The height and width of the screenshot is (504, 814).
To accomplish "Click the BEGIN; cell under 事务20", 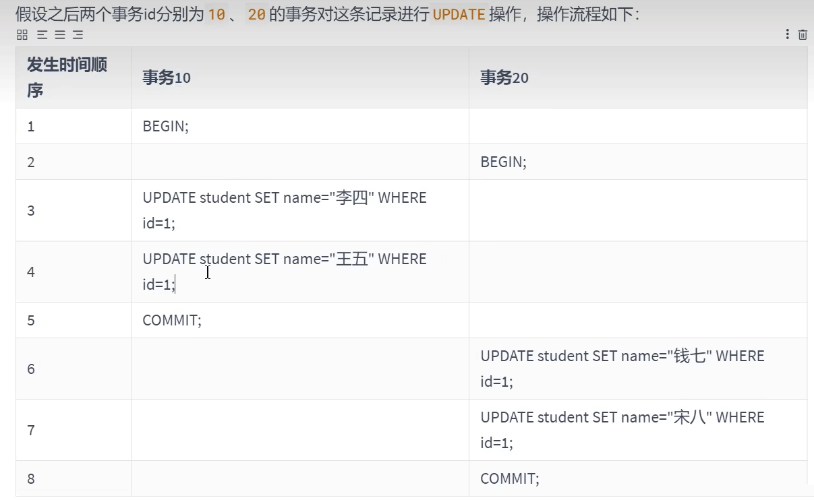I will (x=504, y=162).
